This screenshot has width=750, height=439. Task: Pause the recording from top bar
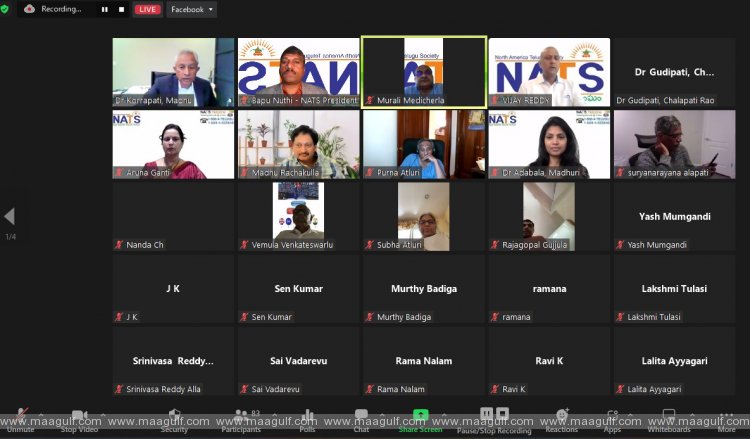(x=104, y=9)
